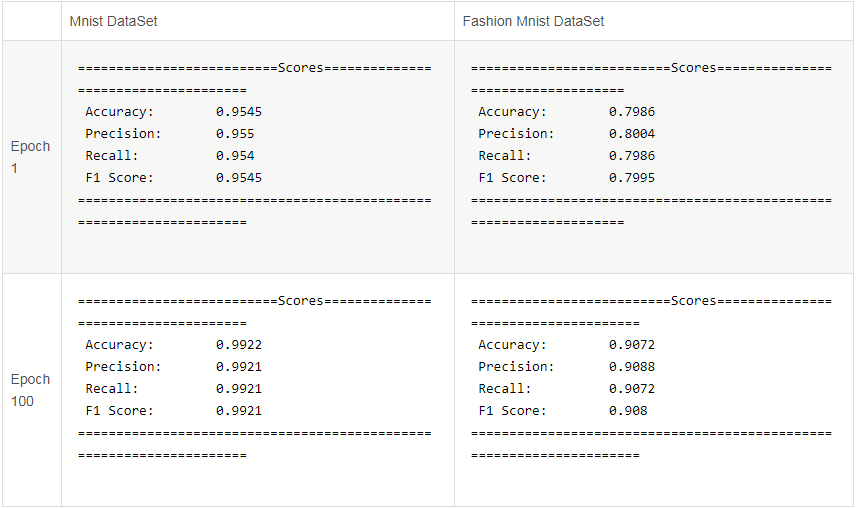Click the Fashion Mnist Epoch 100 precision value 0.9088

click(x=632, y=367)
